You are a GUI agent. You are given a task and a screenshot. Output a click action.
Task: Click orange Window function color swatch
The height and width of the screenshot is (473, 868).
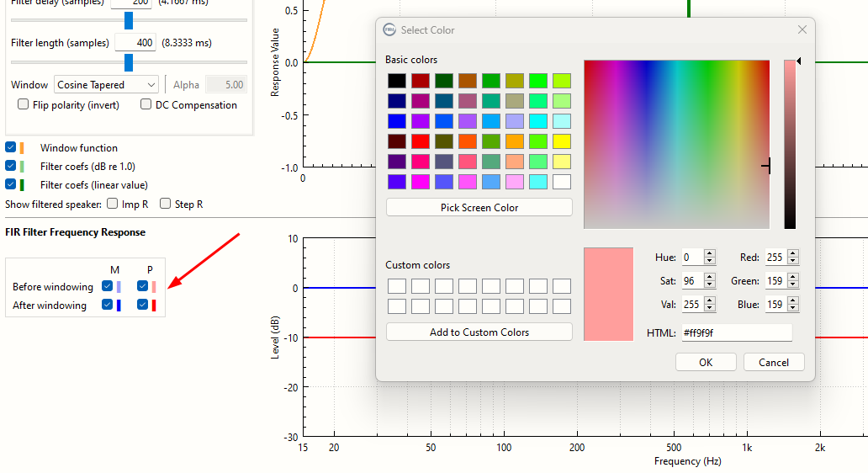point(22,148)
